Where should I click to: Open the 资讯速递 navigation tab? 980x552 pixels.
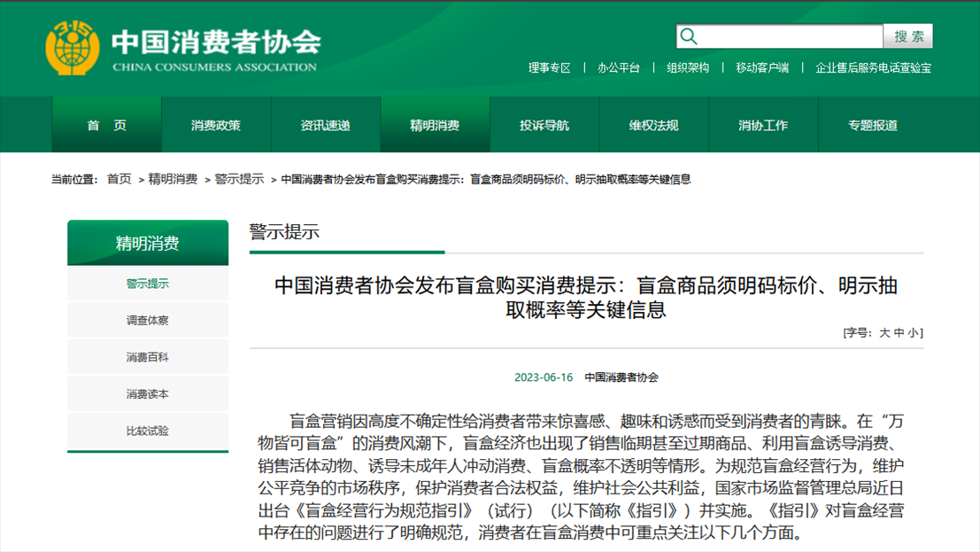[x=325, y=125]
